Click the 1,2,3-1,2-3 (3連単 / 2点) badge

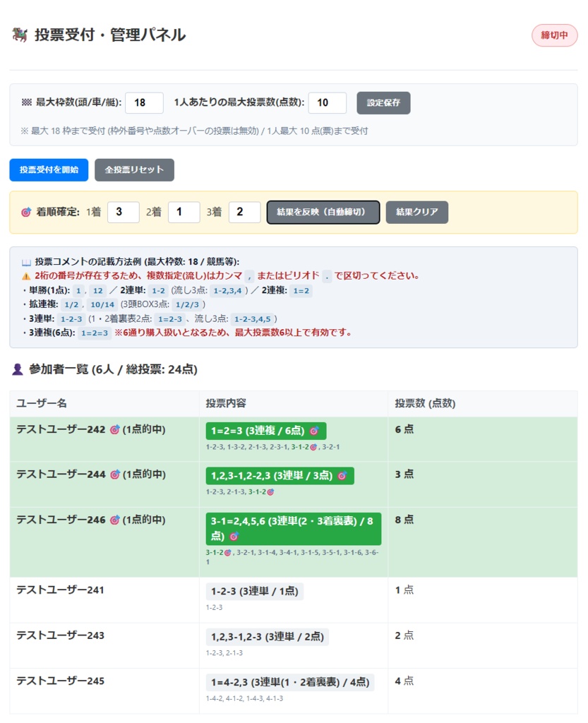pos(268,637)
